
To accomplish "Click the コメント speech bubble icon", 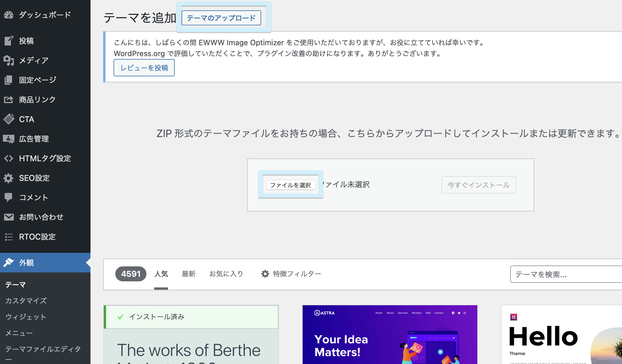I will click(x=9, y=197).
